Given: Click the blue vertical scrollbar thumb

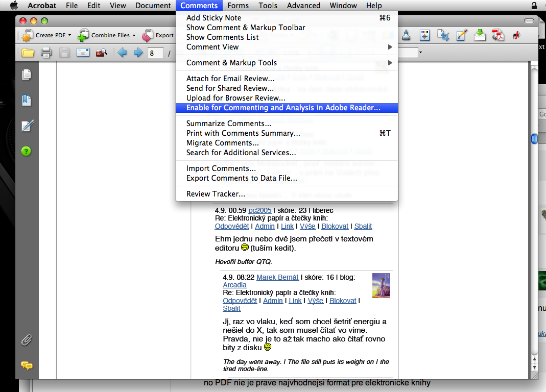Looking at the screenshot, I should coord(535,139).
